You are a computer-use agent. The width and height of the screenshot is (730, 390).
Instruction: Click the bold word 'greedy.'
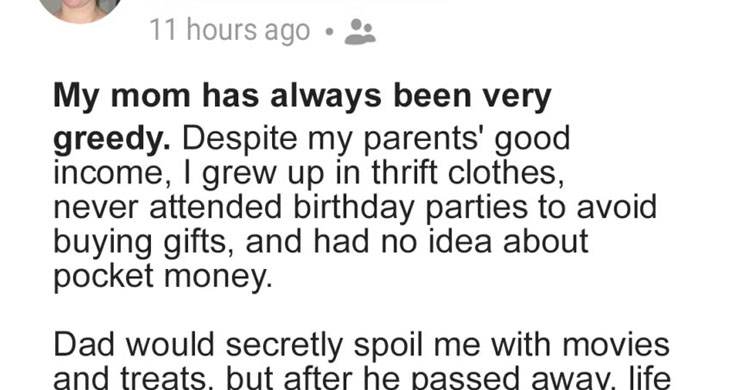(112, 140)
